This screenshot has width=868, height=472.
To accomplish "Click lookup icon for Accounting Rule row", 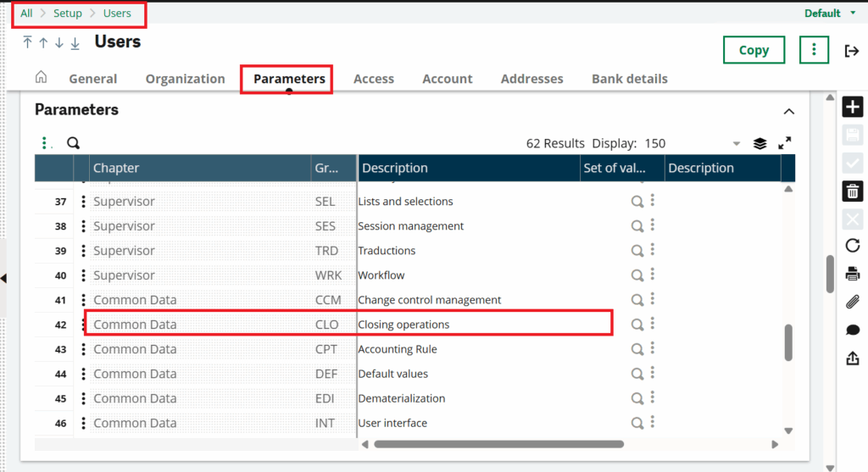I will tap(637, 349).
